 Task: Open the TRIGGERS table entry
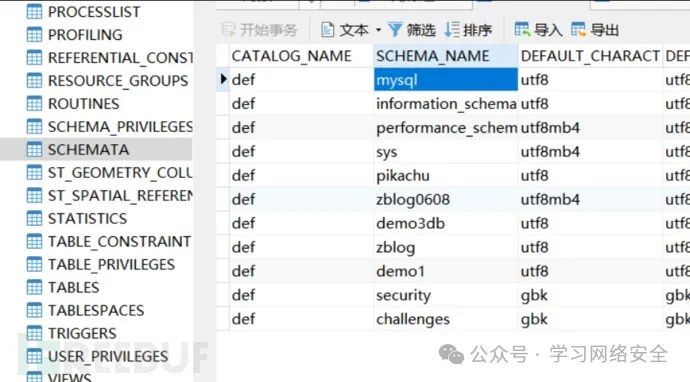coord(82,334)
